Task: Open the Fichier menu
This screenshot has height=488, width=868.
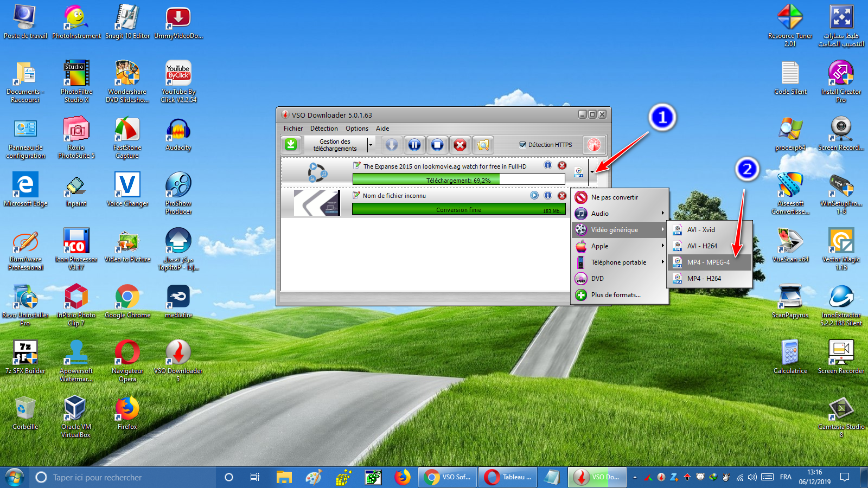Action: click(293, 129)
